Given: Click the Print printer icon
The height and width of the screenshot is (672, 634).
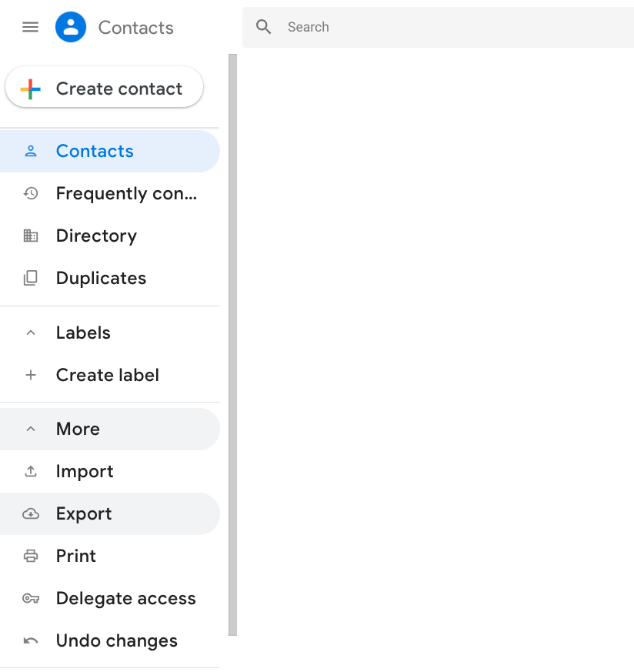Looking at the screenshot, I should click(31, 556).
